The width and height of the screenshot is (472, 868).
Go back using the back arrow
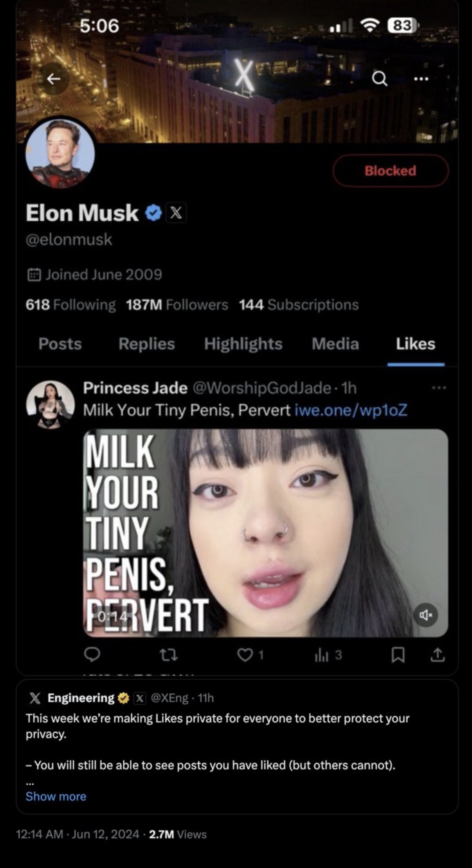(54, 79)
